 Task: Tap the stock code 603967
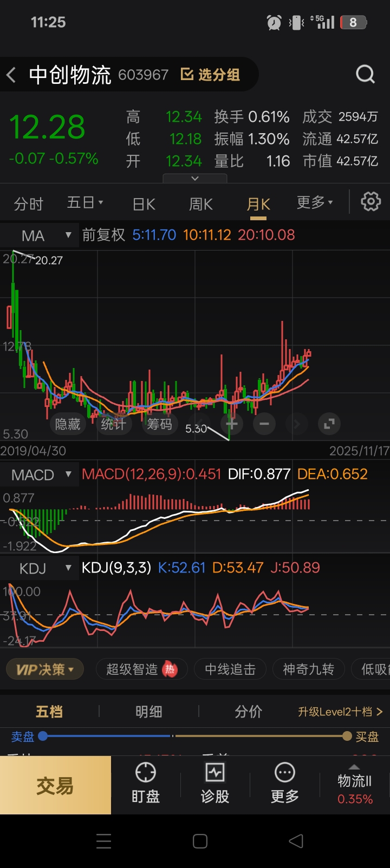tap(144, 75)
